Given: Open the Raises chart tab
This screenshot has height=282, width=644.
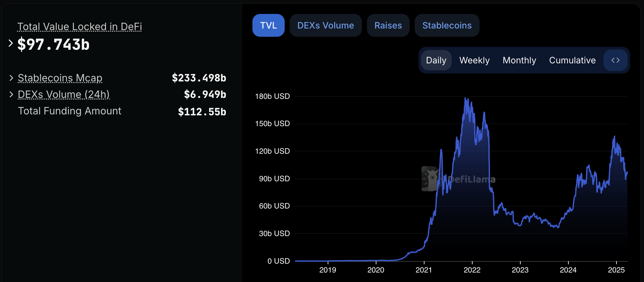Looking at the screenshot, I should pos(388,25).
